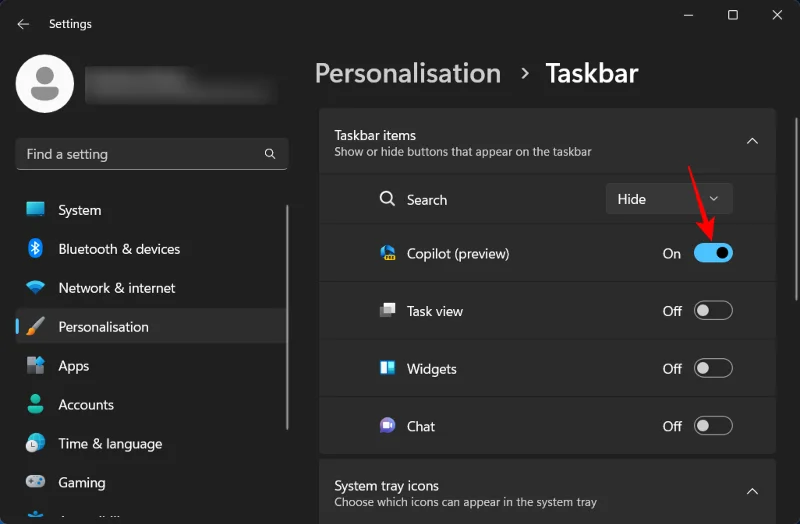Open the Search Hide dropdown
The height and width of the screenshot is (524, 800).
669,199
